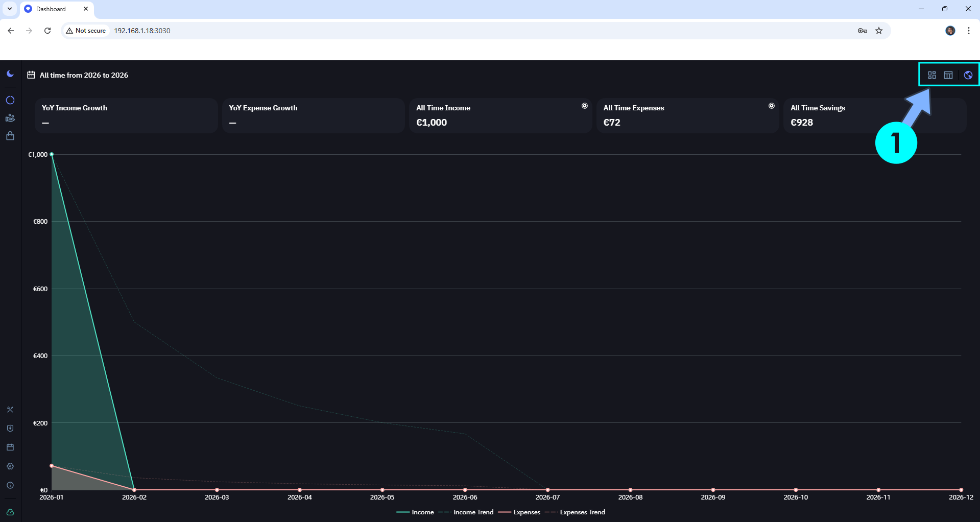
Task: Open Chrome's tab search chevron
Action: [x=9, y=9]
